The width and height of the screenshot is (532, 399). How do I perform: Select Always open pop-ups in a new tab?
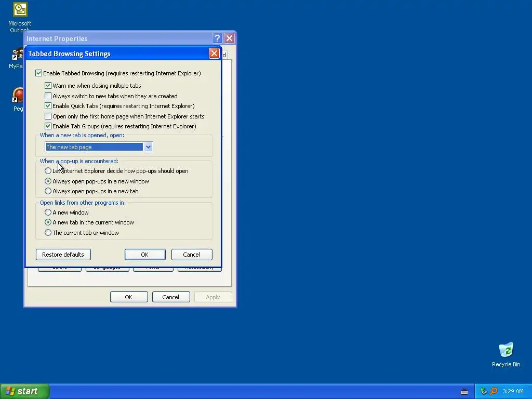tap(48, 191)
